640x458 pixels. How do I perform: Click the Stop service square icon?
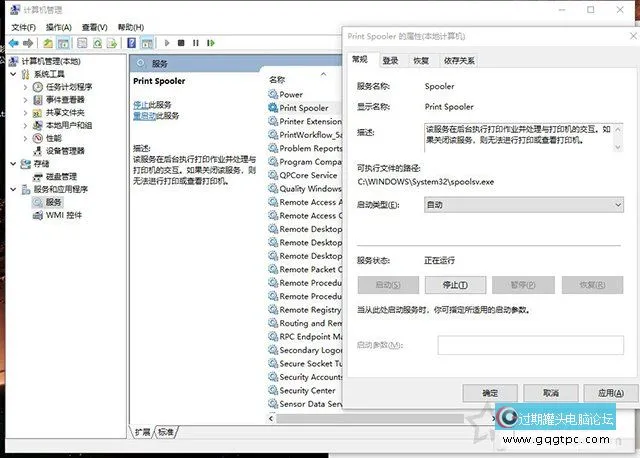[181, 43]
